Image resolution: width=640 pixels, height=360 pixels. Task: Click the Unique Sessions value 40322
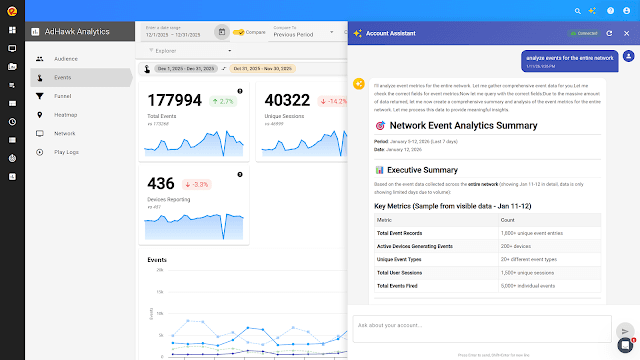(287, 100)
